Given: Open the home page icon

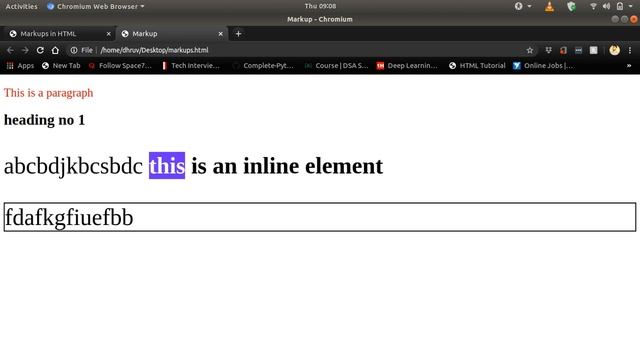Looking at the screenshot, I should click(x=55, y=50).
